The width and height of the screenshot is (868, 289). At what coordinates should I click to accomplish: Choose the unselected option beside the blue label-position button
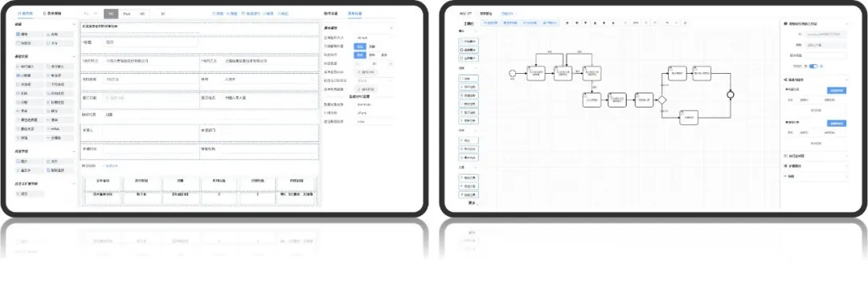[372, 47]
